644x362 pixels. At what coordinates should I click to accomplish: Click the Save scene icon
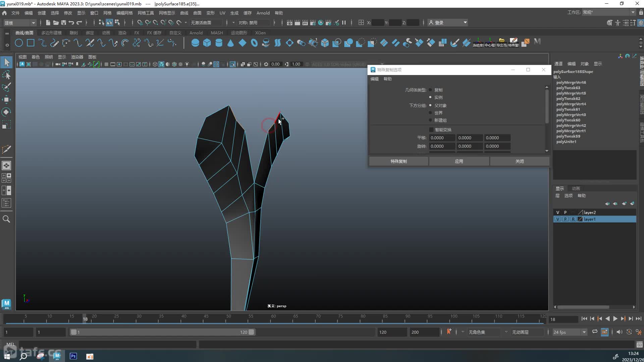click(63, 22)
